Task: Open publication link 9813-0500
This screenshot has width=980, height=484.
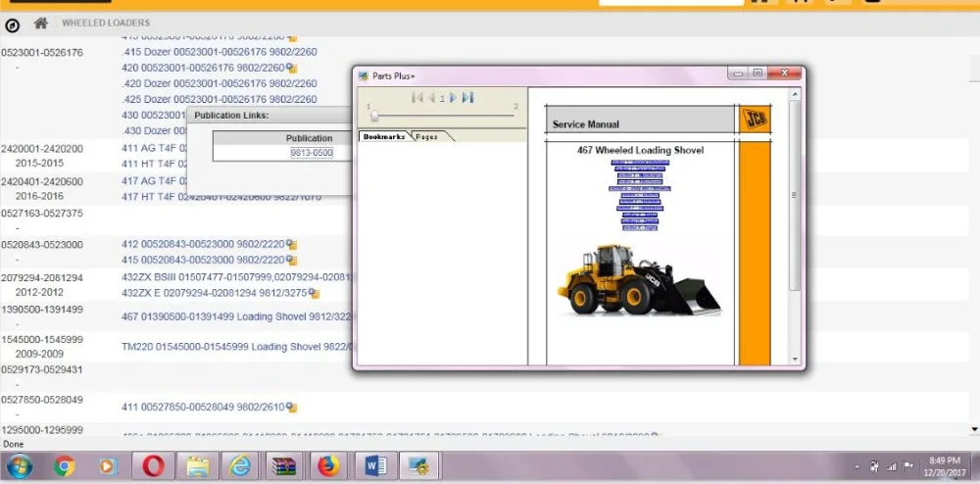Action: tap(312, 153)
